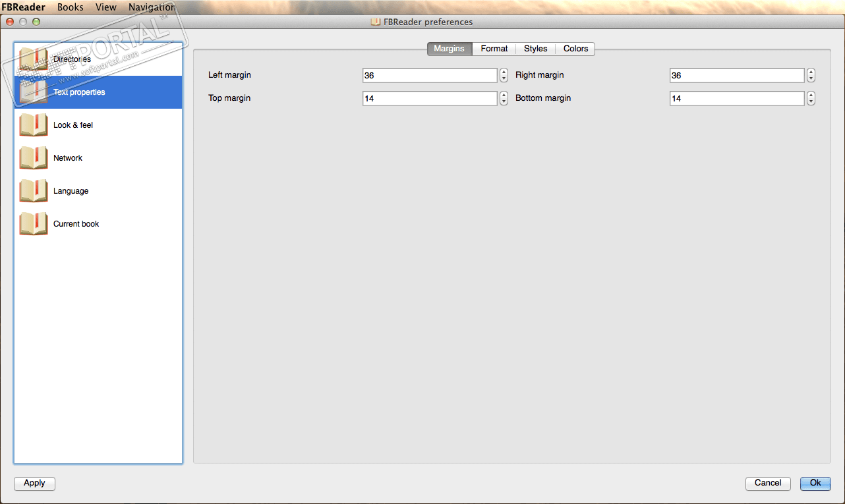This screenshot has height=504, width=845.
Task: Open the Format tab
Action: click(494, 49)
